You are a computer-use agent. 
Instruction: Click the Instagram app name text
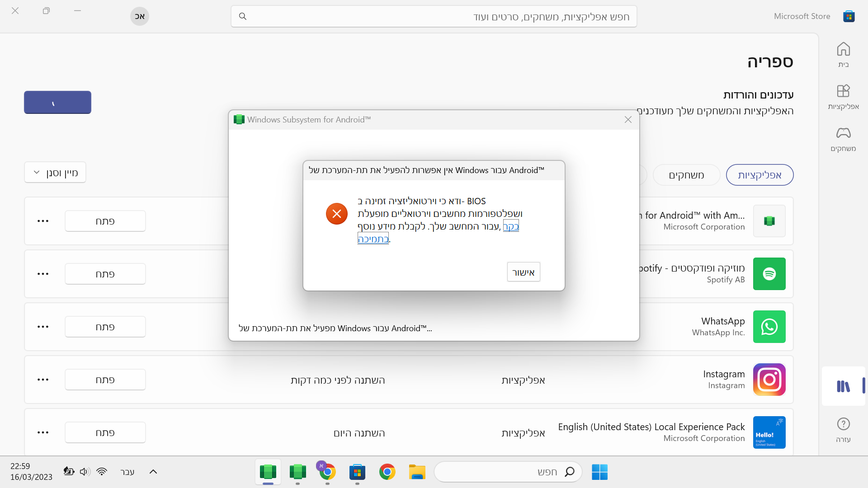724,374
